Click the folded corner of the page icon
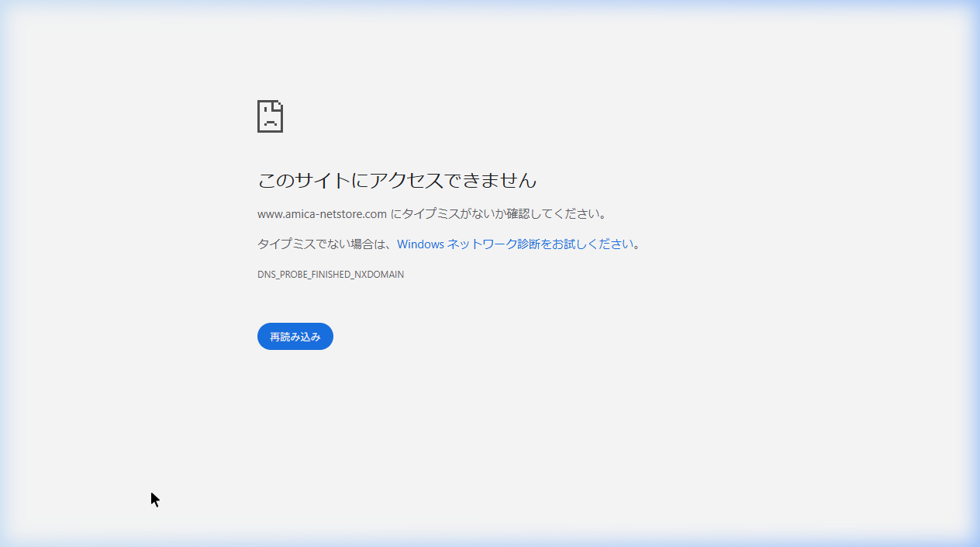Viewport: 980px width, 547px height. pos(278,105)
